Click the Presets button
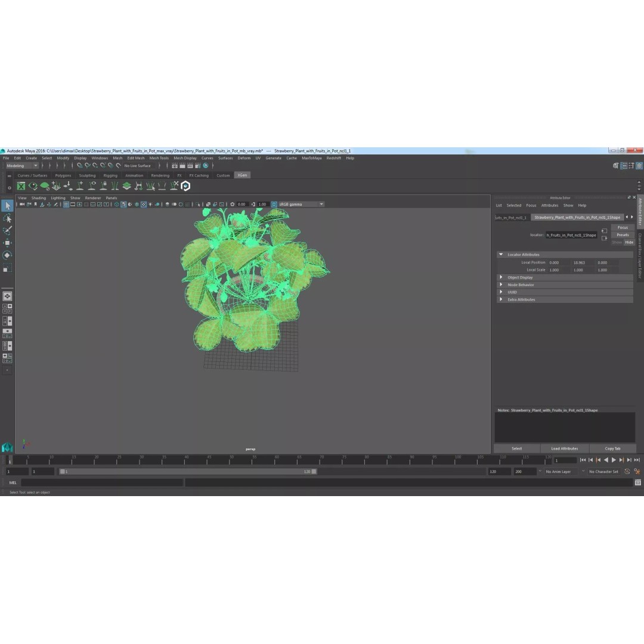644x644 pixels. click(623, 235)
